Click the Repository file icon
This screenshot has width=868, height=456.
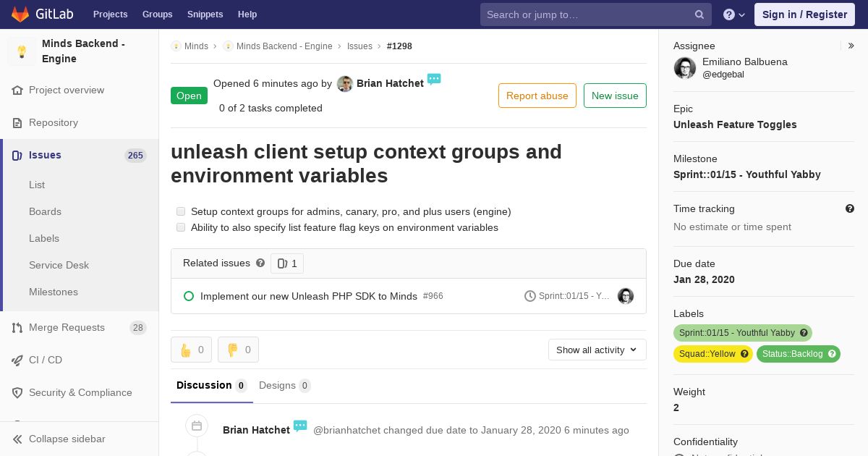pyautogui.click(x=17, y=123)
